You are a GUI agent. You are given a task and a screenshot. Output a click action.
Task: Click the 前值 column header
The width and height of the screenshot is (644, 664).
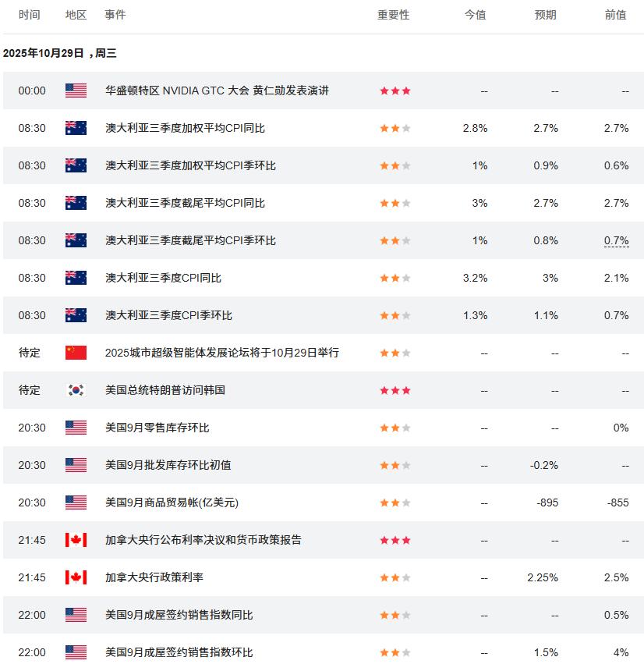[x=615, y=15]
